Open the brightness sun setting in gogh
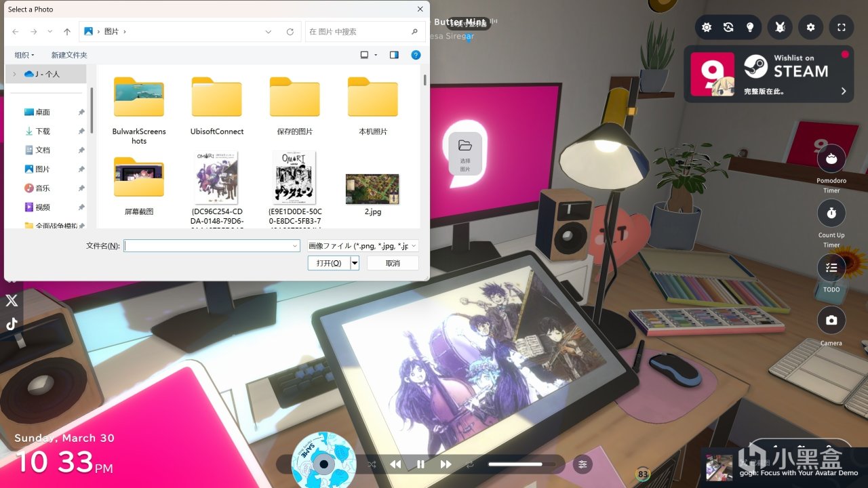Image resolution: width=868 pixels, height=488 pixels. pyautogui.click(x=707, y=27)
